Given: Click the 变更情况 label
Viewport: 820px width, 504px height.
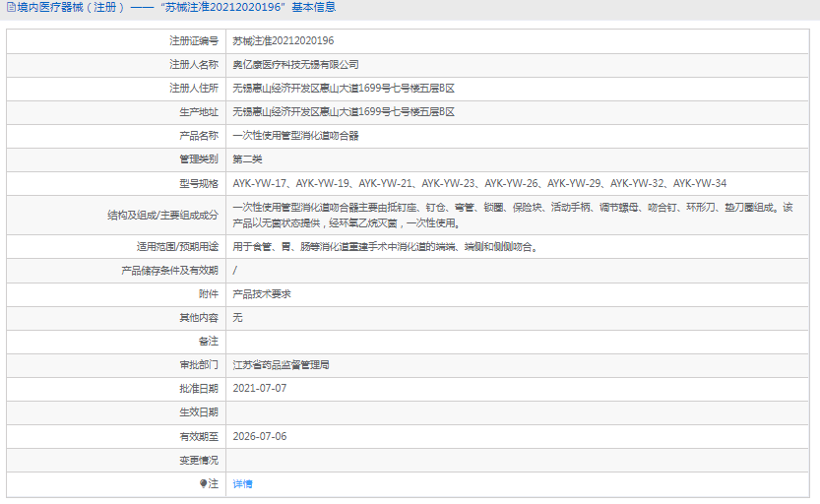Looking at the screenshot, I should pos(199,461).
